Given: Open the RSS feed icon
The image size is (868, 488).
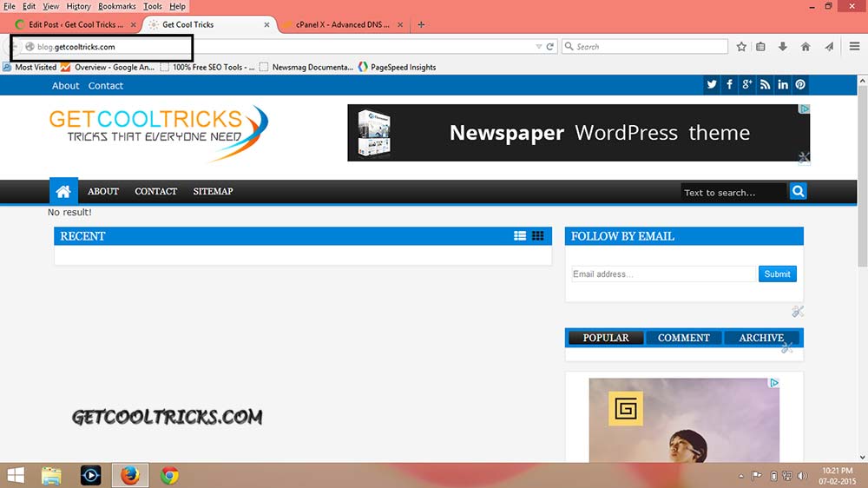Looking at the screenshot, I should (765, 85).
